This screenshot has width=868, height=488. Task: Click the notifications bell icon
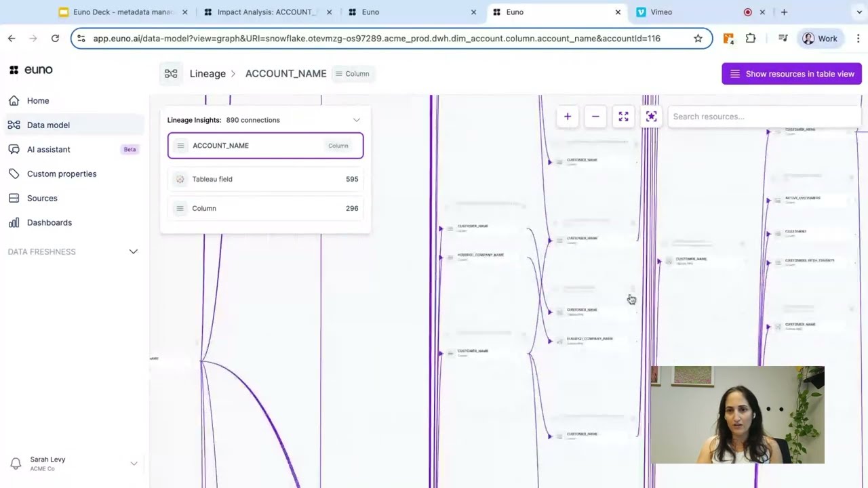pos(16,464)
